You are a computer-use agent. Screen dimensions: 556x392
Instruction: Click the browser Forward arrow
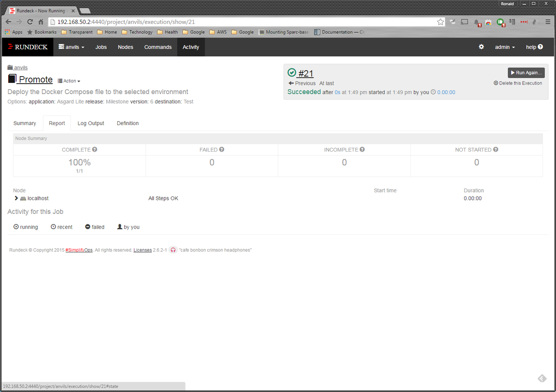click(x=19, y=22)
